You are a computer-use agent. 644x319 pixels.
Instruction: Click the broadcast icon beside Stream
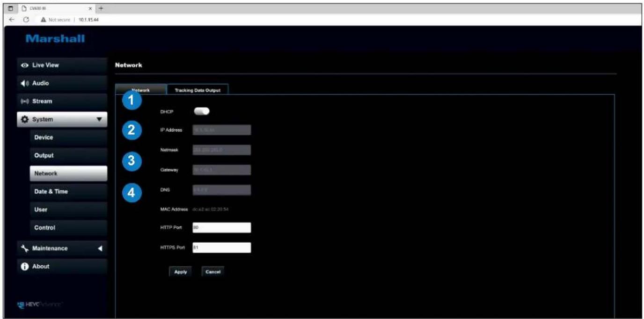point(24,101)
